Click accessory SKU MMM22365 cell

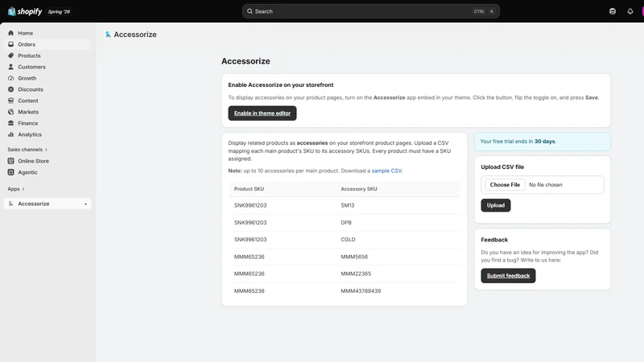click(x=356, y=274)
